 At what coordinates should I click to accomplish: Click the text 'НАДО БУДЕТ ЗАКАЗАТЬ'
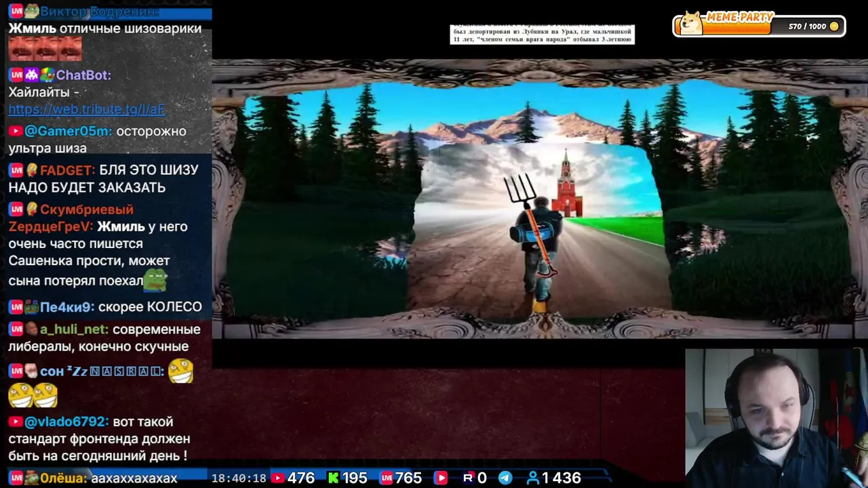(x=87, y=188)
